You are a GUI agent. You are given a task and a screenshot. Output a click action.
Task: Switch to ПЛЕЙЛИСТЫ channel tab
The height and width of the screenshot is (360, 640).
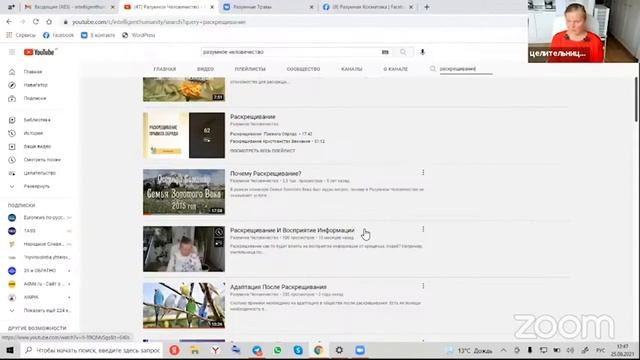[x=250, y=69]
